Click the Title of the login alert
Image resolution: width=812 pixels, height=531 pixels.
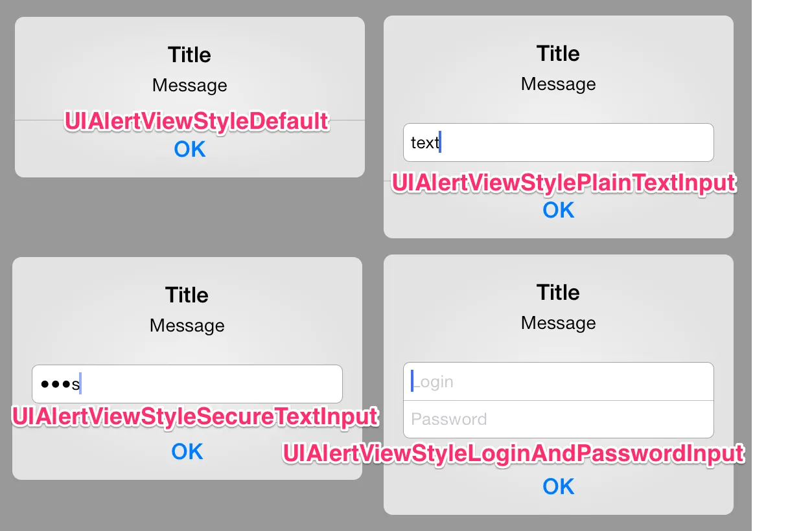point(558,292)
